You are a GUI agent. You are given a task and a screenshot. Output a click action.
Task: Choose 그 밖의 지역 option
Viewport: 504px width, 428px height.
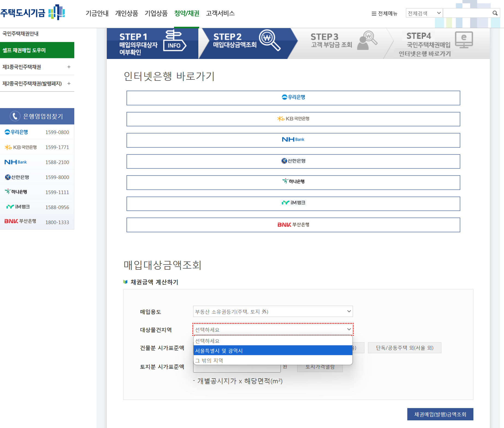[x=273, y=360]
